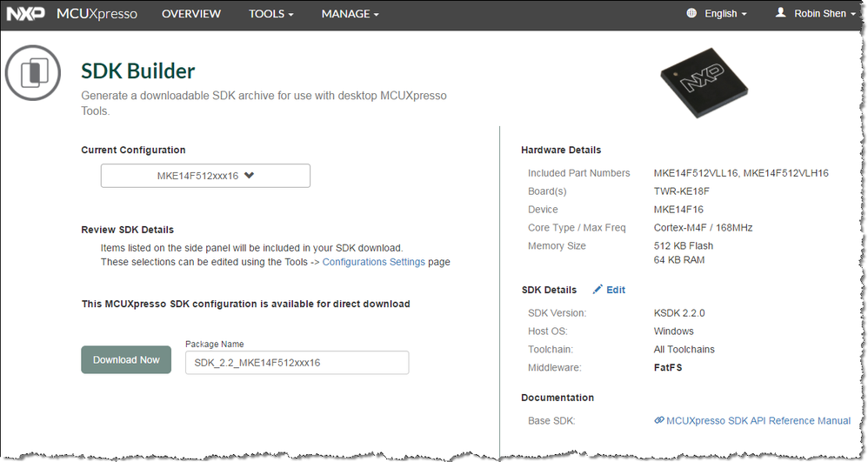This screenshot has height=462, width=868.
Task: Open the MANAGE menu
Action: click(x=350, y=14)
